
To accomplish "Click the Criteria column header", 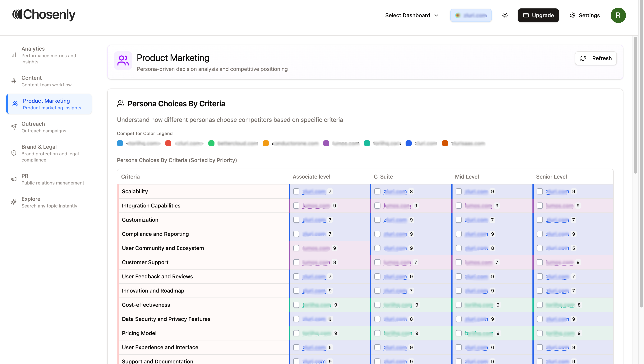I will pyautogui.click(x=130, y=177).
